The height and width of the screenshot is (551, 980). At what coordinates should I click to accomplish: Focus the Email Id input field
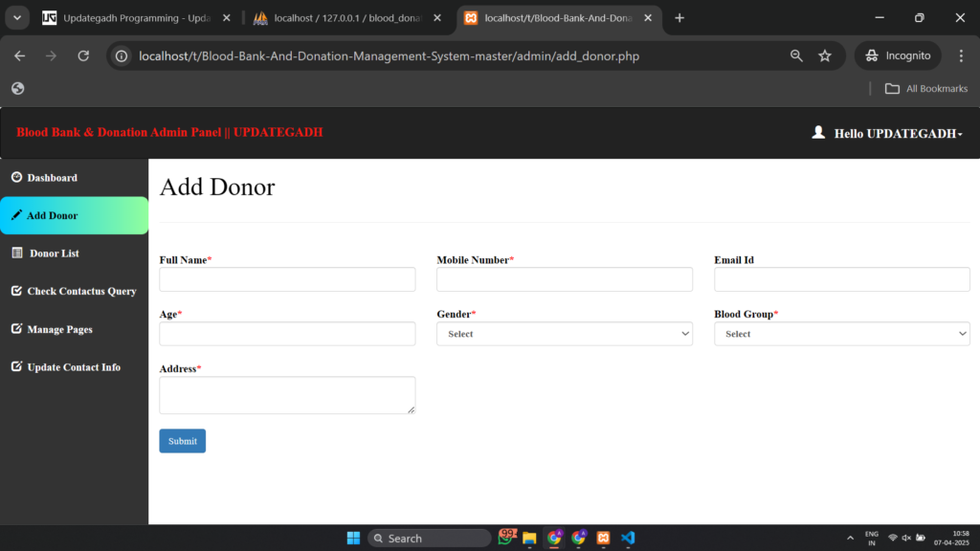[x=842, y=279]
